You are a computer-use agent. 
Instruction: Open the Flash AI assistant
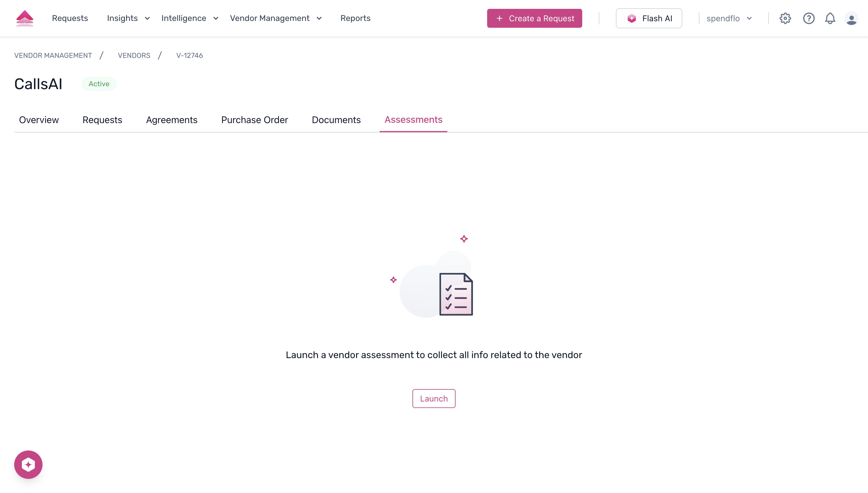tap(649, 18)
